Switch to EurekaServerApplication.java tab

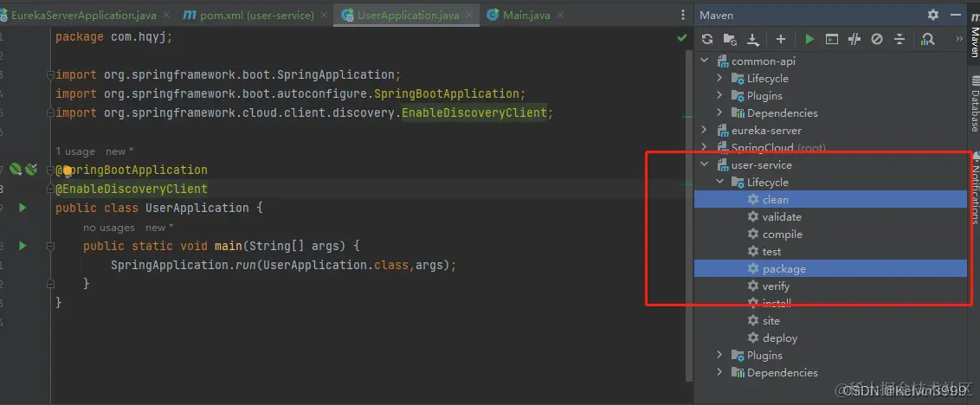84,15
